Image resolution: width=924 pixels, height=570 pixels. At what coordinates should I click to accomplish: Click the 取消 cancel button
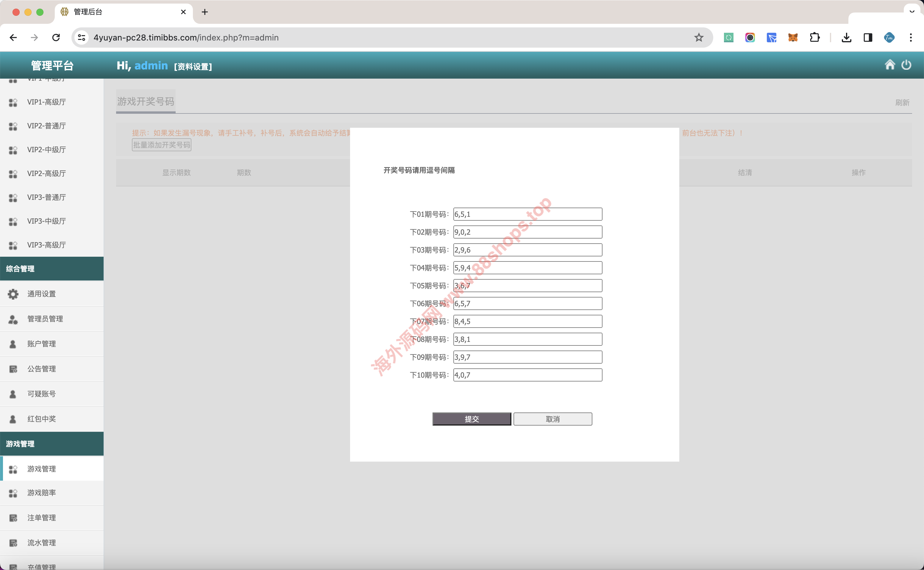click(x=552, y=419)
